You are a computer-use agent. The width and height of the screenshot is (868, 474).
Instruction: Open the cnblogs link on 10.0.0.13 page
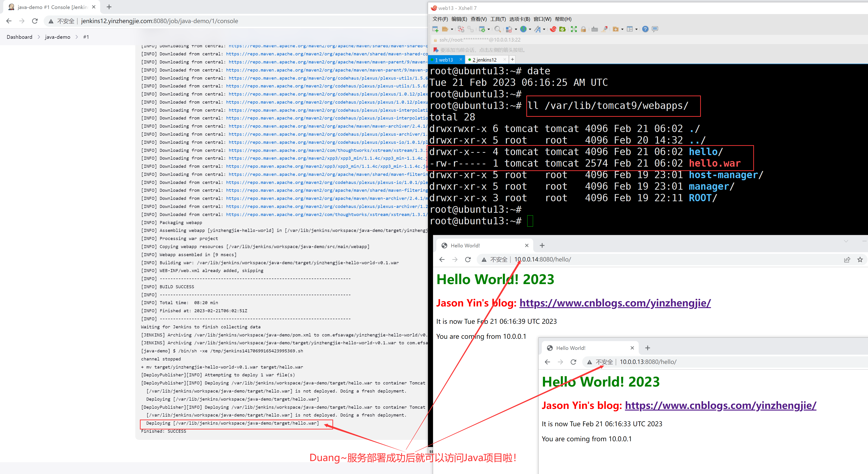[x=720, y=405]
